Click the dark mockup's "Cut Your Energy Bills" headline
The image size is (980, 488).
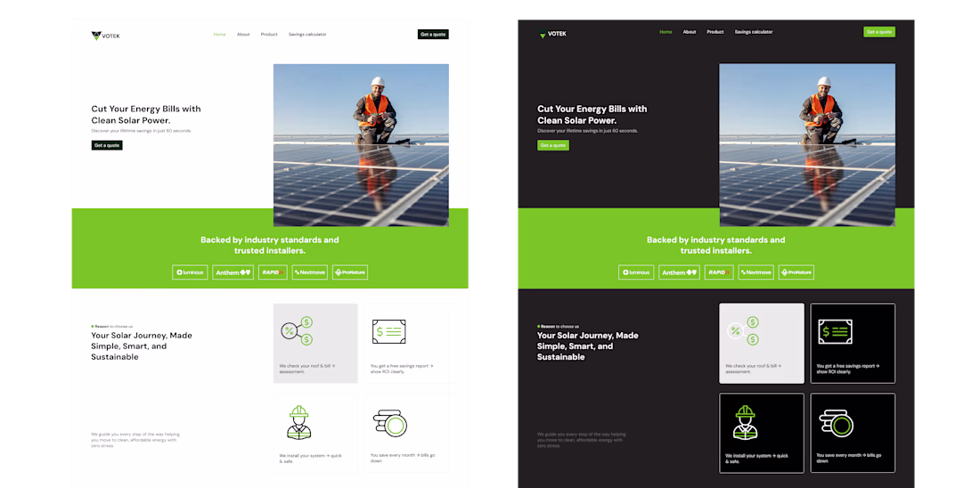pos(592,114)
